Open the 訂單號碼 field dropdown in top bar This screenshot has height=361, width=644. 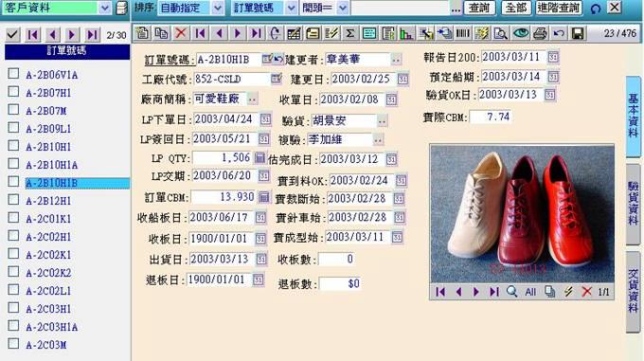click(291, 8)
